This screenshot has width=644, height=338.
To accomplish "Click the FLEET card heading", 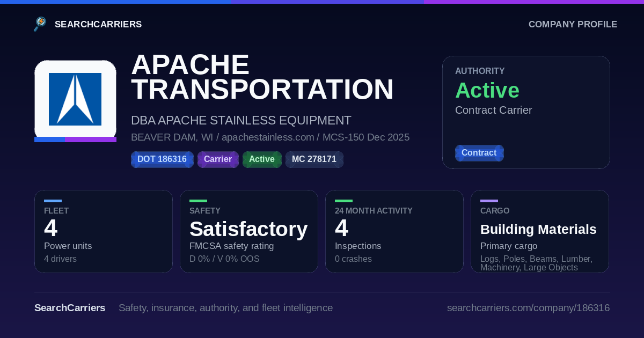I will click(x=56, y=211).
